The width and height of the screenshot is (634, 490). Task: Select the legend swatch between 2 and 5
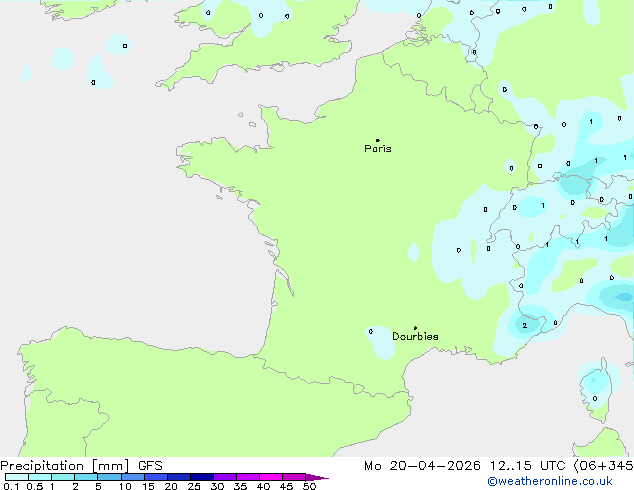click(x=86, y=477)
